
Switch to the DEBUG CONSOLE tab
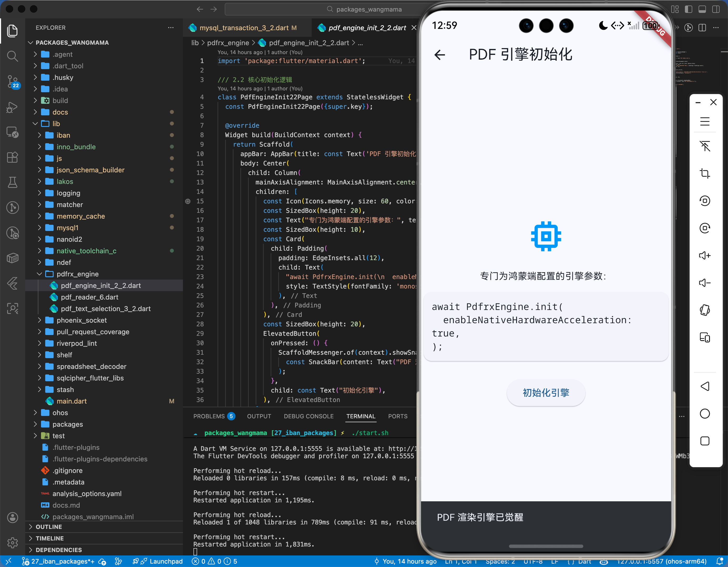[x=308, y=416]
